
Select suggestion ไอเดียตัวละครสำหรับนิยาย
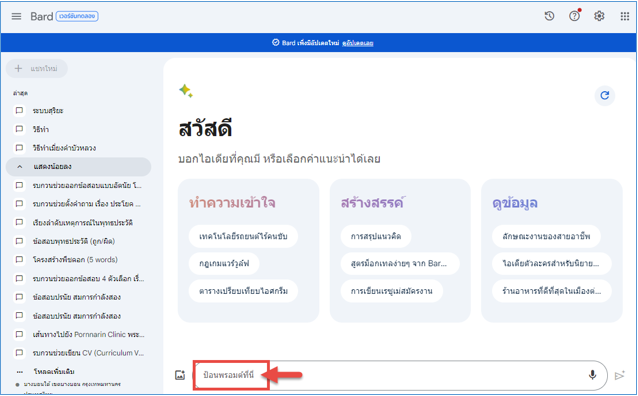pos(551,263)
